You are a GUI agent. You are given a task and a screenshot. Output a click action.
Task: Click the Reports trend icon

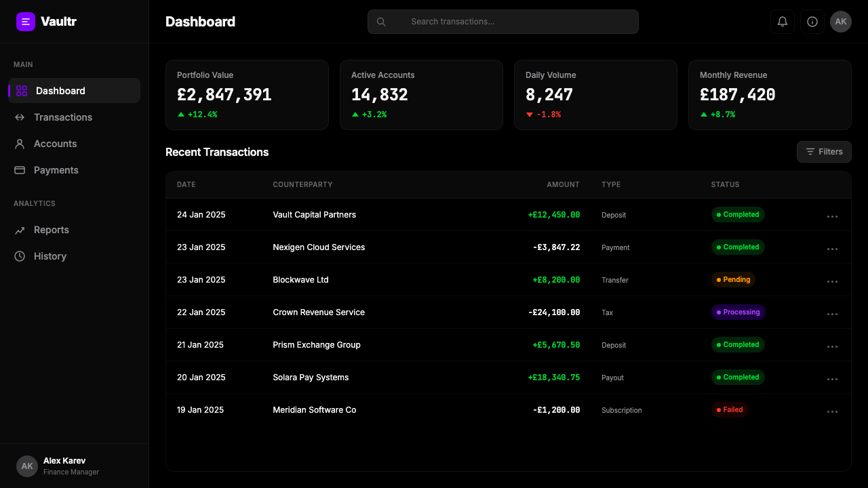click(x=20, y=230)
